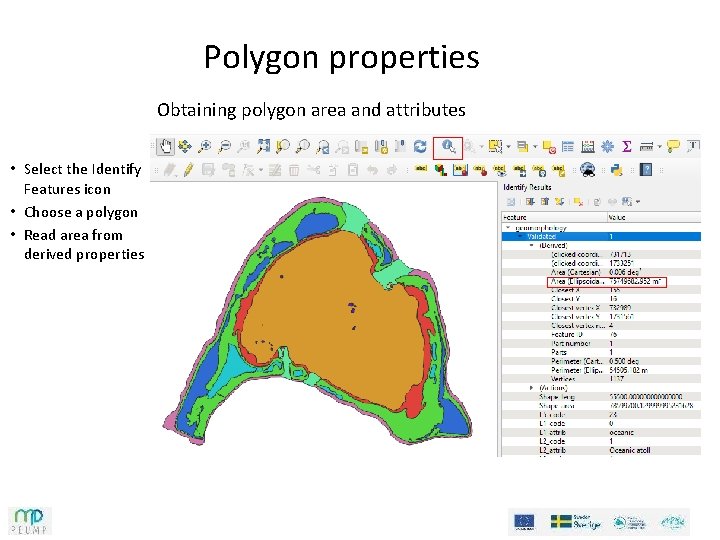
Task: Click Pan Map to Selection icon
Action: pos(185,147)
